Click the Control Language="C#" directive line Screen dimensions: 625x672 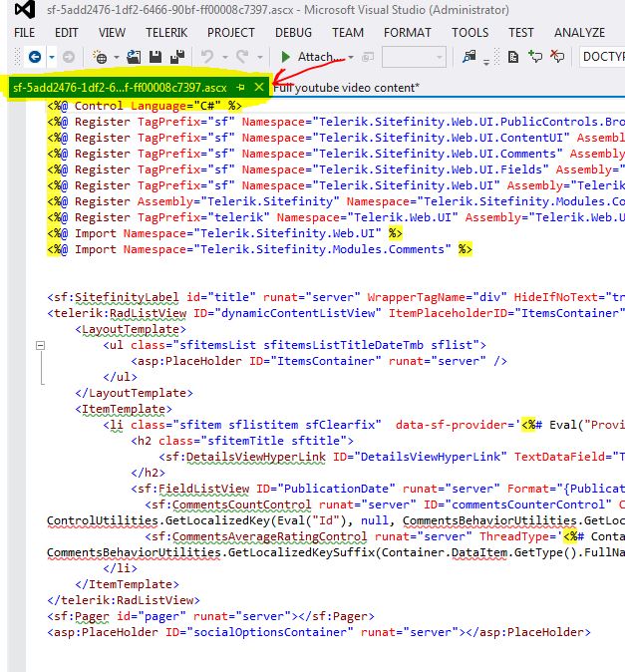tap(145, 106)
